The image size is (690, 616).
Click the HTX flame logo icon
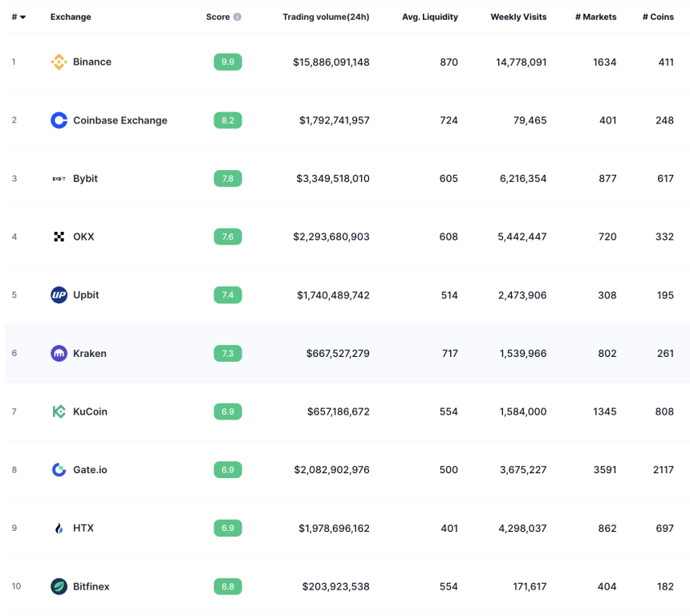pyautogui.click(x=59, y=528)
